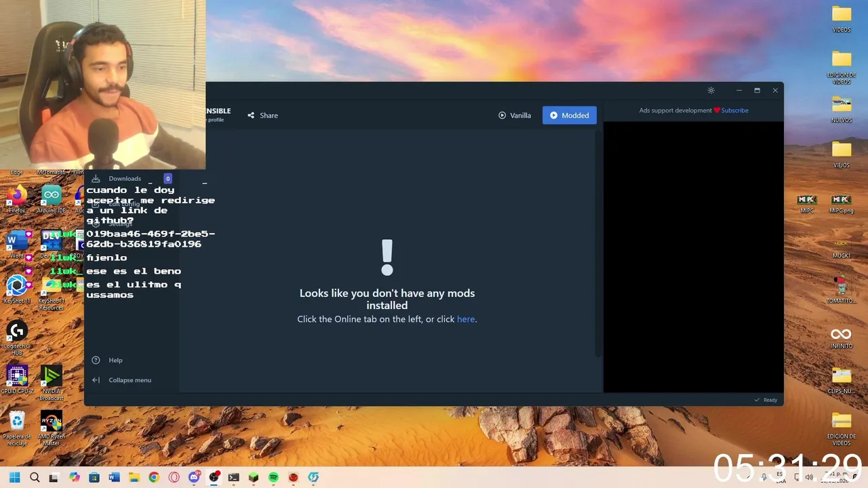The height and width of the screenshot is (488, 868).
Task: Select the Word desktop shortcut
Action: point(17,245)
